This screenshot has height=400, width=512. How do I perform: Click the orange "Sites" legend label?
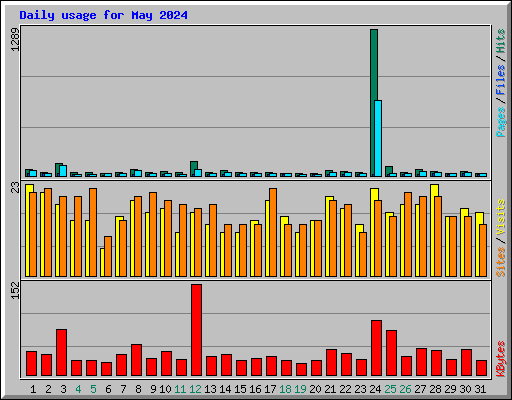click(x=501, y=262)
